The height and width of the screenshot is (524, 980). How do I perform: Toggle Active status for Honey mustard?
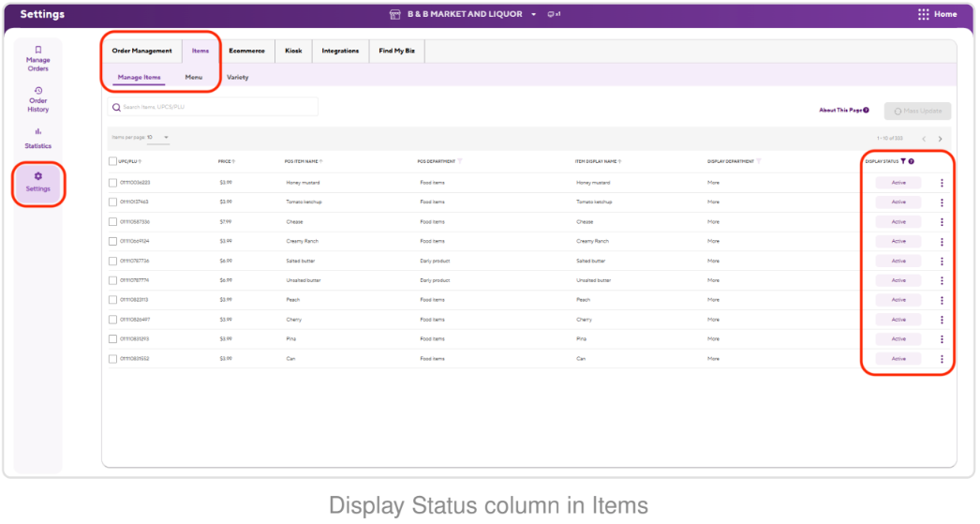pyautogui.click(x=898, y=183)
